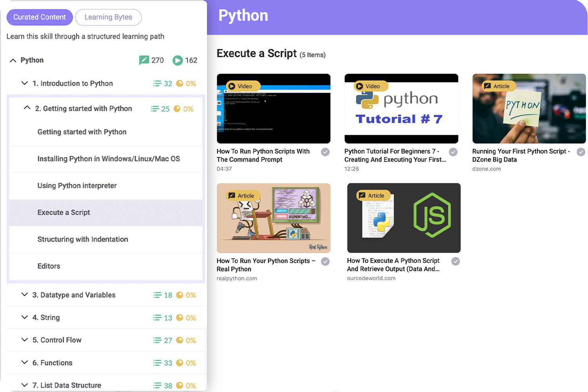Click list icon in Control Flow row
The image size is (588, 392).
tap(157, 340)
